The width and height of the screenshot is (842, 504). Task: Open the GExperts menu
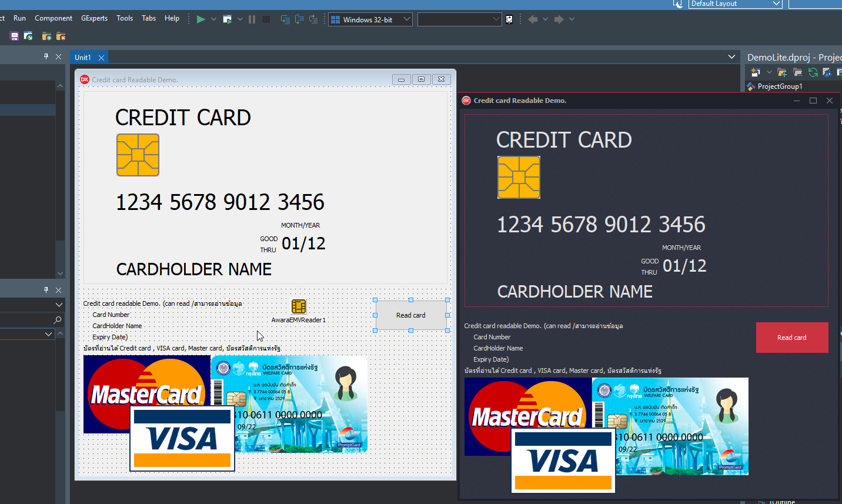tap(94, 18)
